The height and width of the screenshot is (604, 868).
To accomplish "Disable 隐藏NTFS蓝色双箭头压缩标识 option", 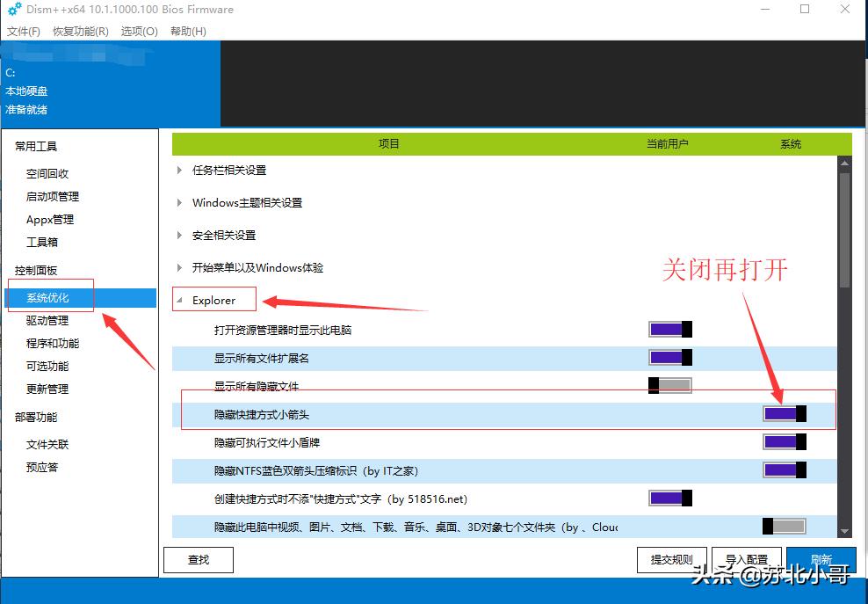I will [x=784, y=469].
